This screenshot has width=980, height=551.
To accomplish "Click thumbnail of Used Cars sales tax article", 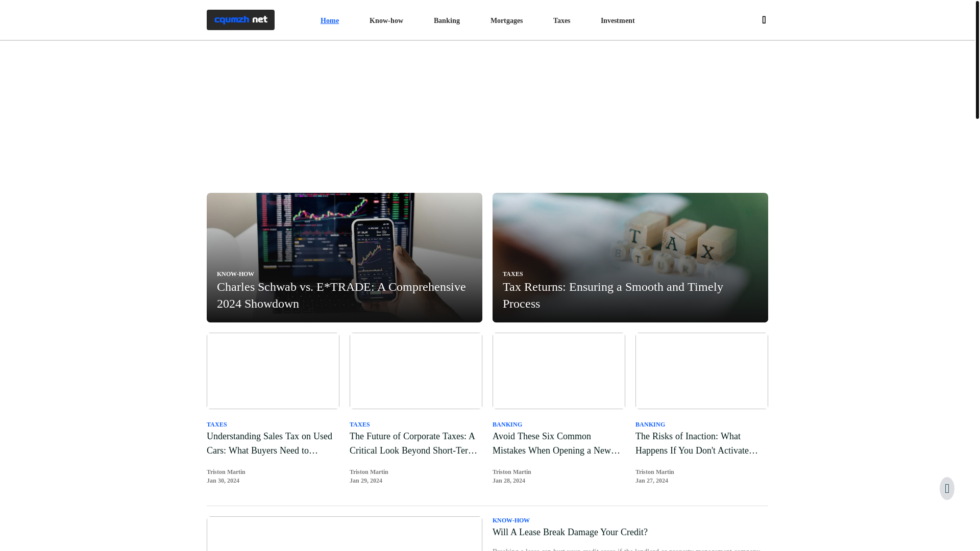I will (x=273, y=371).
